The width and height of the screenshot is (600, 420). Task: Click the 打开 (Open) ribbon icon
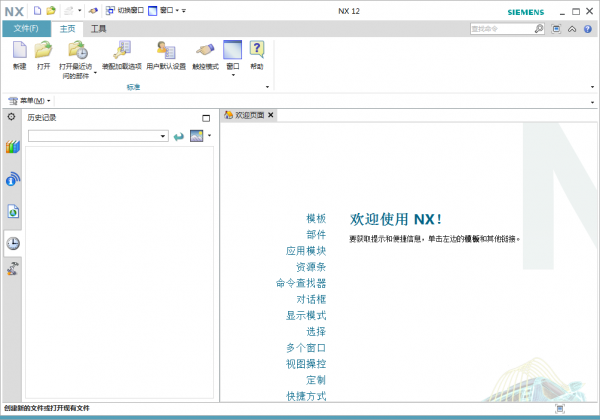(43, 55)
